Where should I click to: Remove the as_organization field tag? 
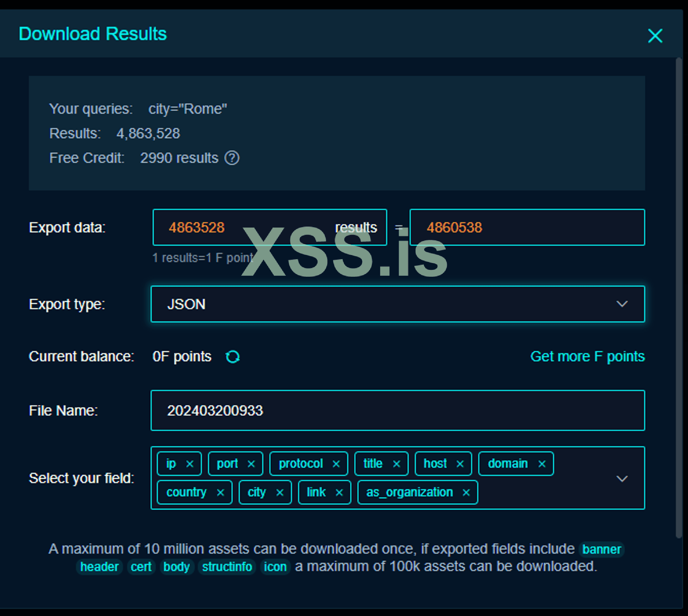coord(466,493)
